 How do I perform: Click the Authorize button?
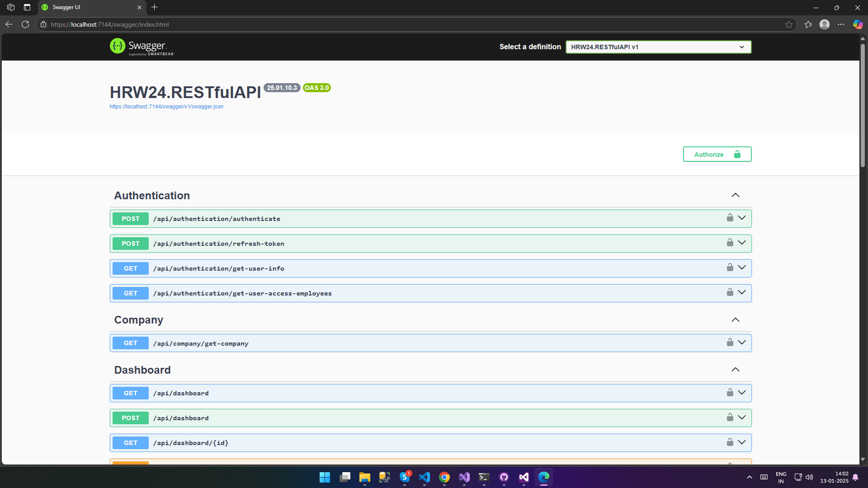(717, 155)
